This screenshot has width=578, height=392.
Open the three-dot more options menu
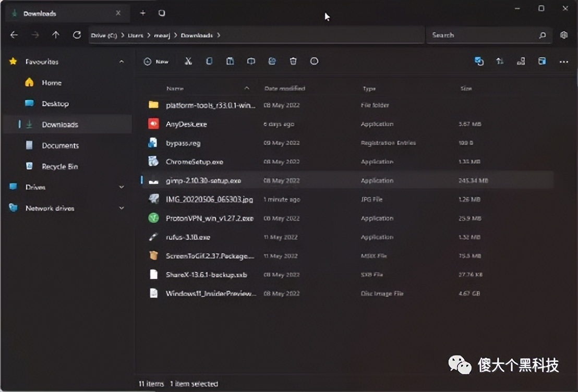pyautogui.click(x=563, y=62)
